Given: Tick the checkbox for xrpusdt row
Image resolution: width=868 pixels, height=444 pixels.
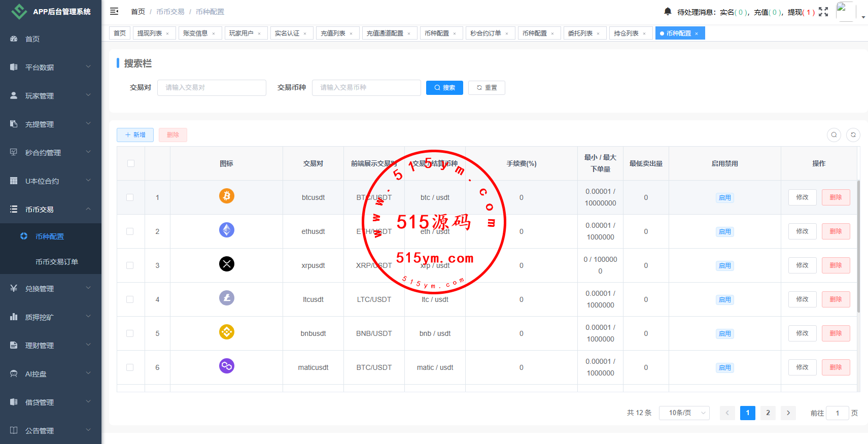Looking at the screenshot, I should click(x=130, y=265).
